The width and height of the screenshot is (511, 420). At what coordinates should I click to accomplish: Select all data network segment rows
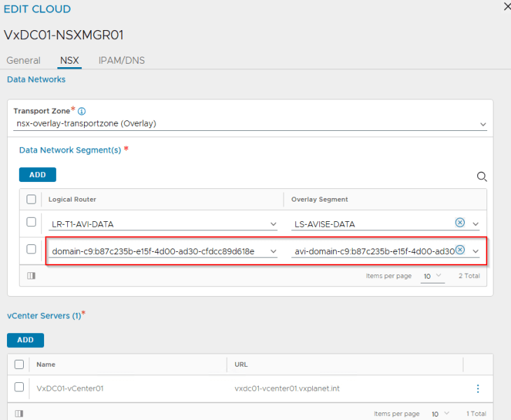point(31,199)
